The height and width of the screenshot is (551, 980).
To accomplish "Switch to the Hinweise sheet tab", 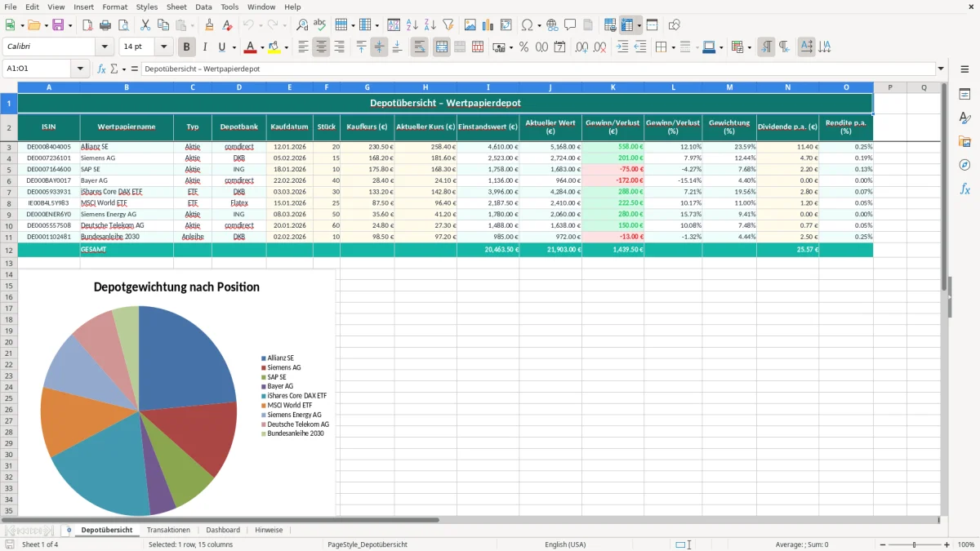I will point(269,530).
